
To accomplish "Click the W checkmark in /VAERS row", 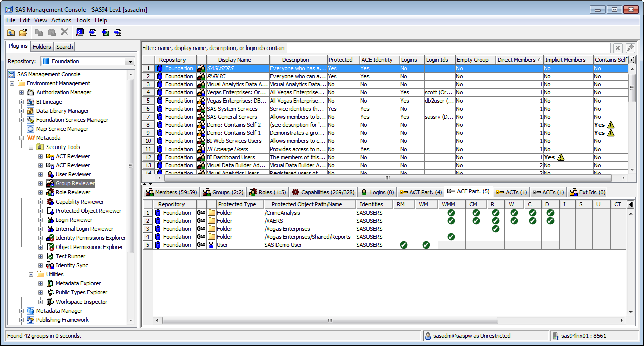I will pos(514,221).
